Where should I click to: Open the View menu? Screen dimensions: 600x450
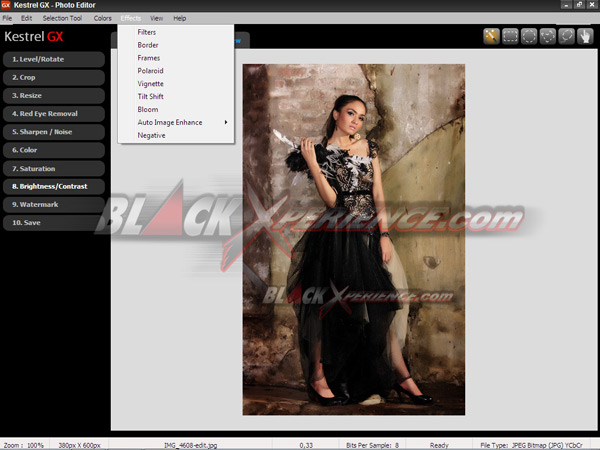(x=156, y=18)
